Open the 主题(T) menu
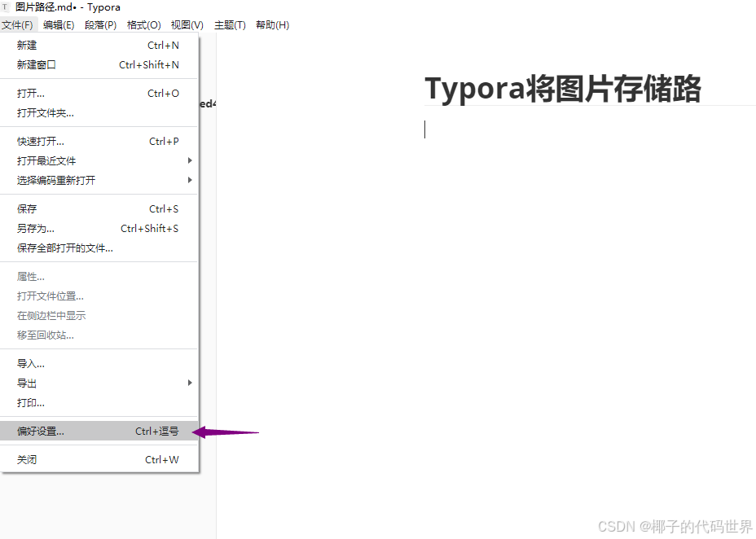 (230, 25)
